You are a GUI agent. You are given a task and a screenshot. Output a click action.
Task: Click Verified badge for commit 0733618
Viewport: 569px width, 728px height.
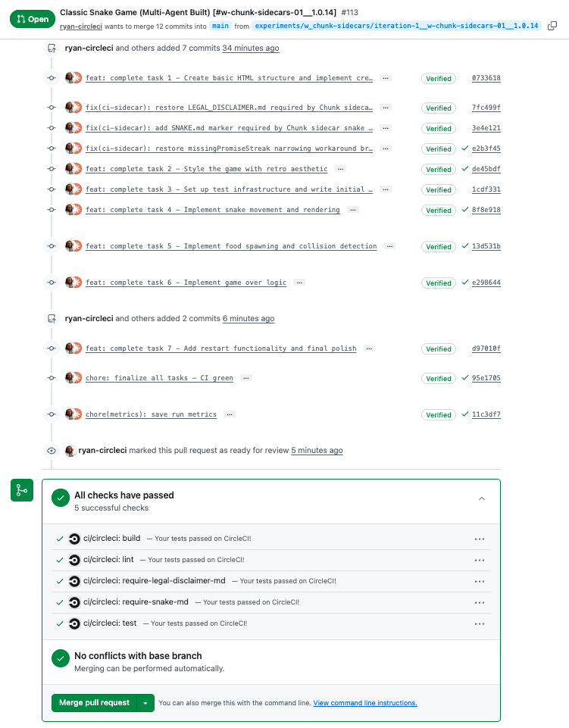pyautogui.click(x=439, y=79)
